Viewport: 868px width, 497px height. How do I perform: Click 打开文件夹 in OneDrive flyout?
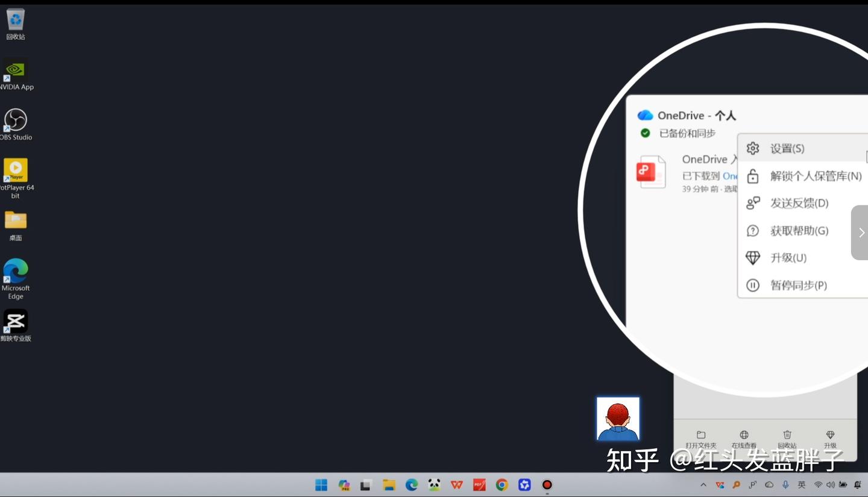click(701, 440)
